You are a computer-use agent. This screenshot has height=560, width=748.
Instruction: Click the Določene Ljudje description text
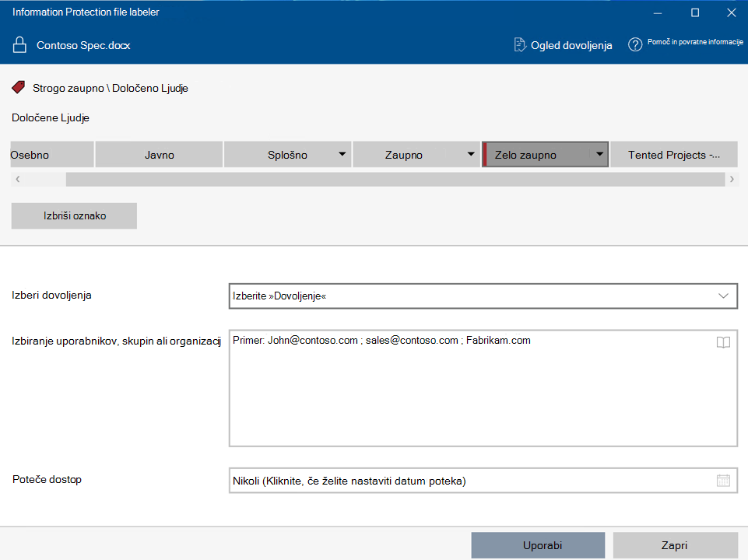coord(51,117)
